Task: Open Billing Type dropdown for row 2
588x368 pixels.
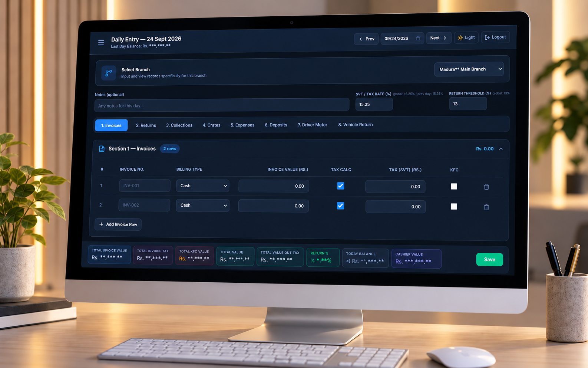Action: tap(202, 205)
